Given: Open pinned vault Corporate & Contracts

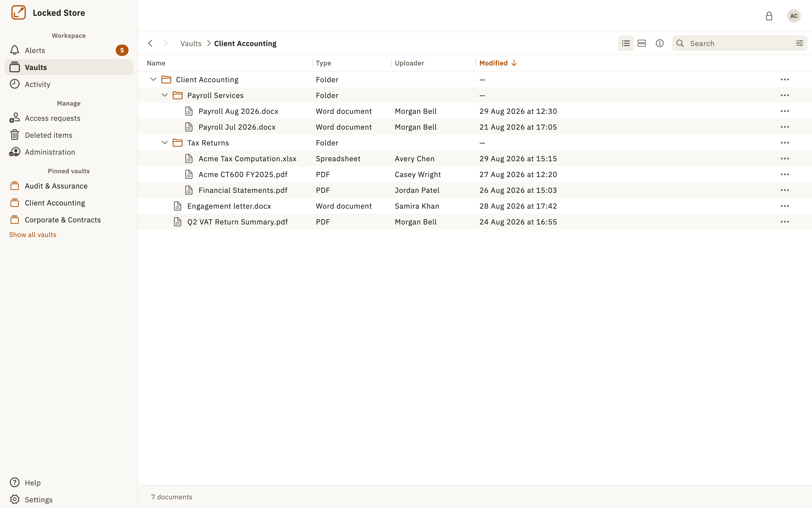Looking at the screenshot, I should click(x=69, y=220).
